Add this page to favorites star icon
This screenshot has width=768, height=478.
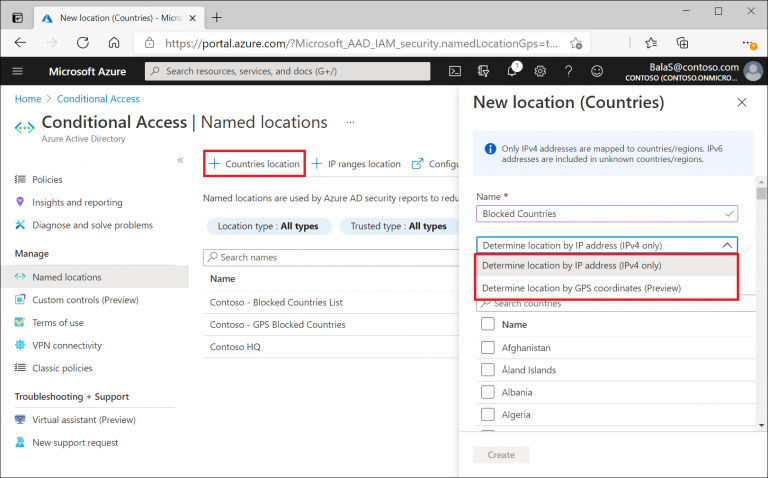click(x=576, y=44)
